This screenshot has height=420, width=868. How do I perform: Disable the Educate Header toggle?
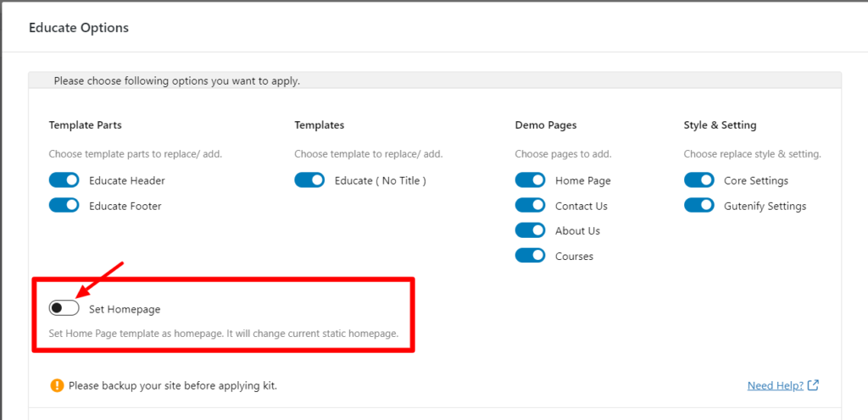[x=64, y=180]
